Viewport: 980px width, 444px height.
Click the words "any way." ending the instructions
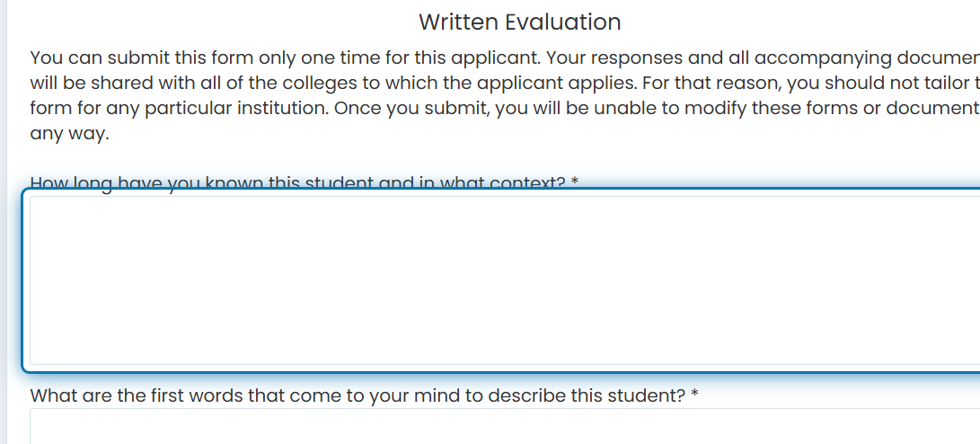click(69, 134)
